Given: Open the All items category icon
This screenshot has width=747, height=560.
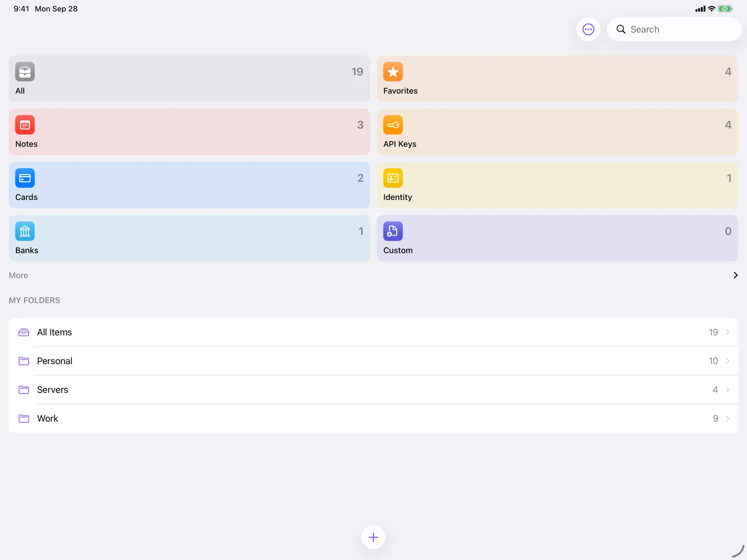Looking at the screenshot, I should coord(25,72).
